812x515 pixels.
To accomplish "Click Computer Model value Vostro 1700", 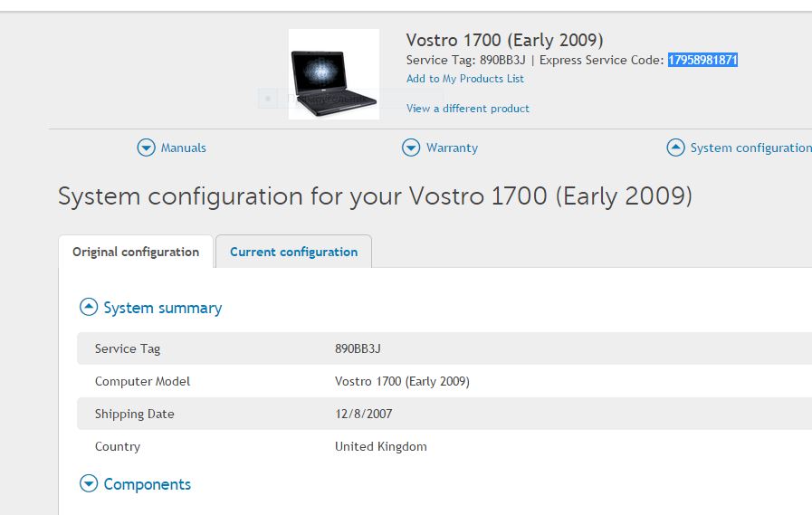I will 402,381.
